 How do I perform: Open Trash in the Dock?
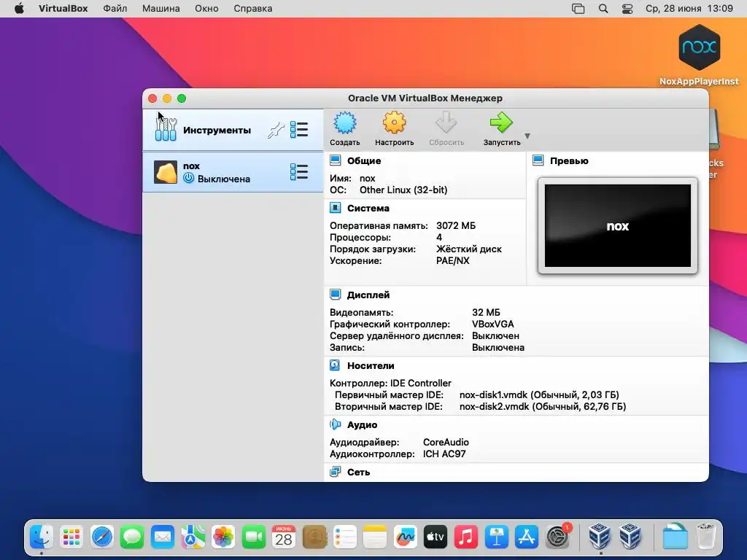[705, 537]
